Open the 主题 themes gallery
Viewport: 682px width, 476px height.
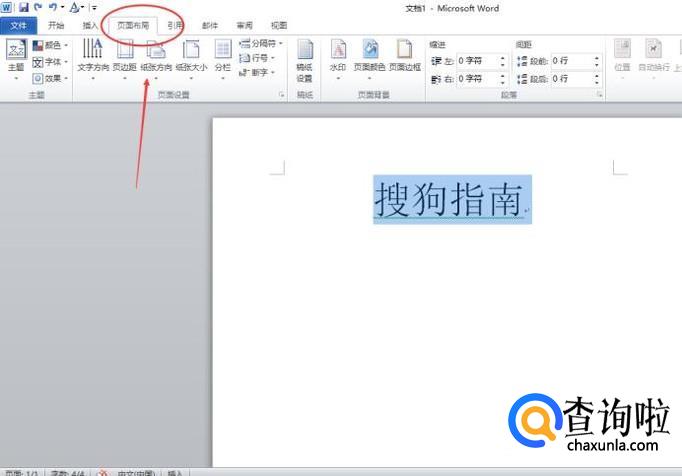(16, 60)
